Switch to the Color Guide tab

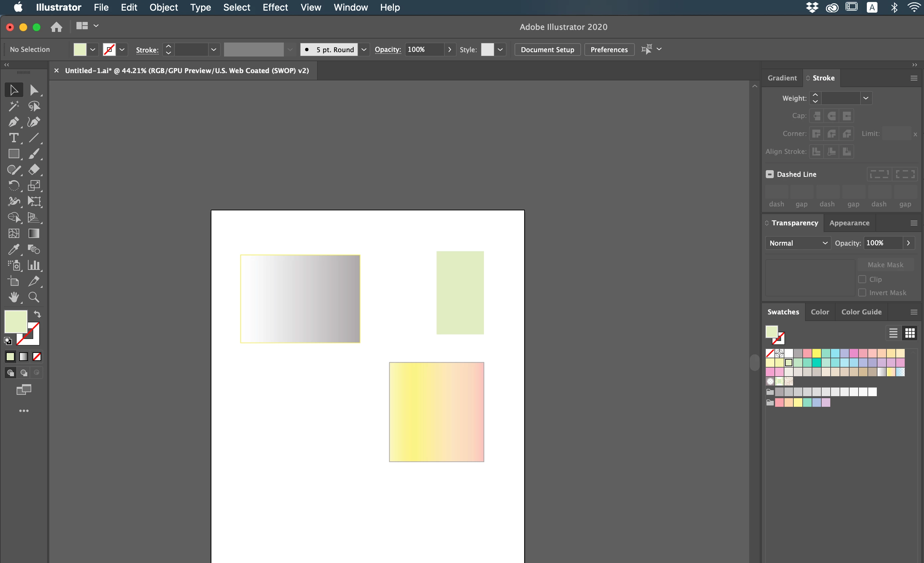coord(861,312)
